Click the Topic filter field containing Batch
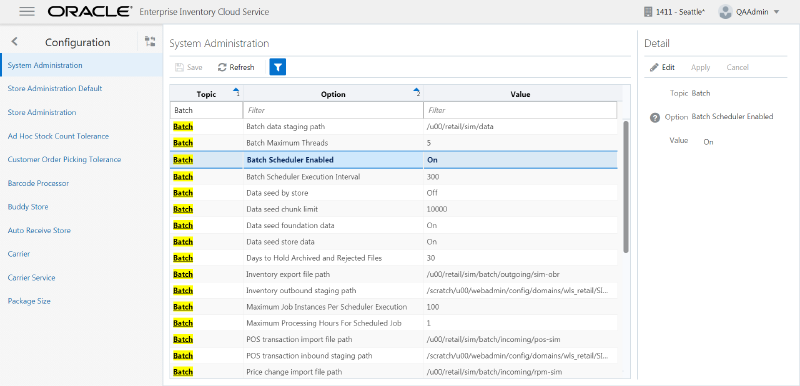 point(207,110)
